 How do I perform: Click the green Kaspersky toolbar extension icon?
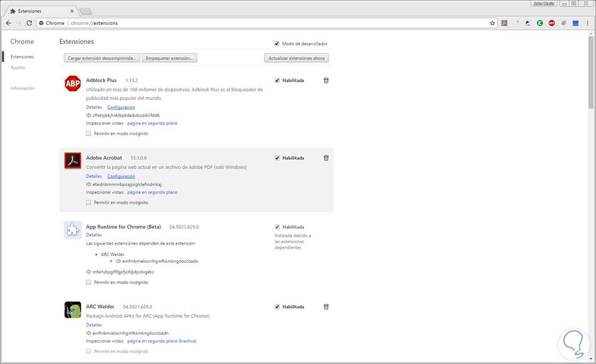coord(540,23)
